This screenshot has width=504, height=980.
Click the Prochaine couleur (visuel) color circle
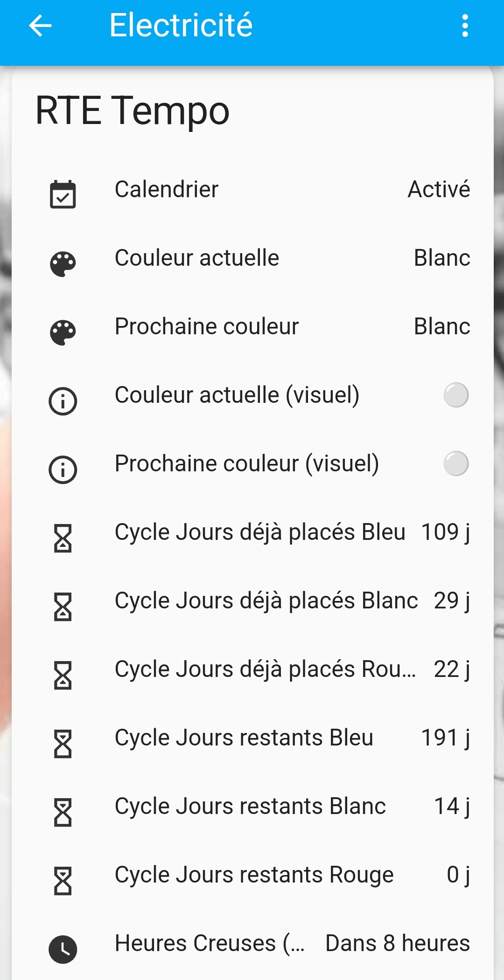click(455, 463)
